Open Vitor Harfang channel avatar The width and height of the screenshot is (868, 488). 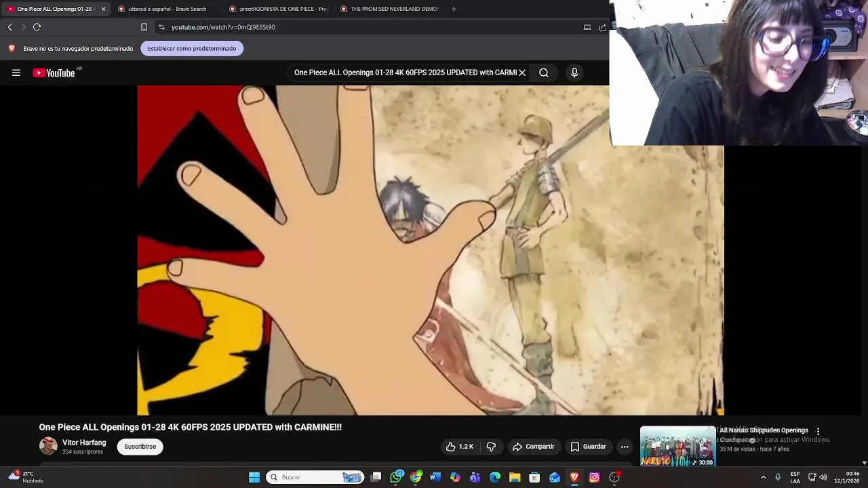tap(48, 446)
